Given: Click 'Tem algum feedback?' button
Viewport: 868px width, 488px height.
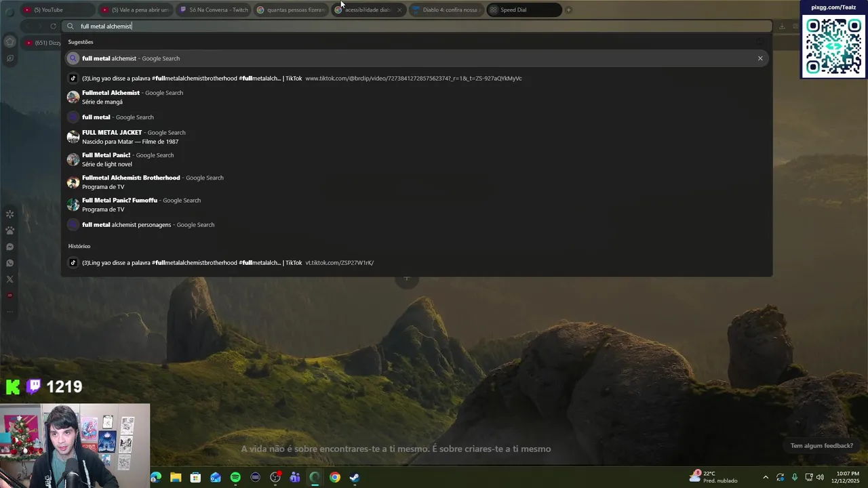Looking at the screenshot, I should pos(821,446).
